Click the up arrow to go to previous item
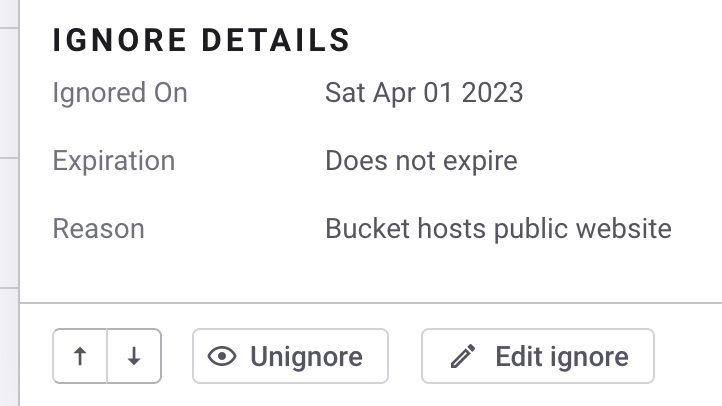The height and width of the screenshot is (406, 722). [80, 357]
